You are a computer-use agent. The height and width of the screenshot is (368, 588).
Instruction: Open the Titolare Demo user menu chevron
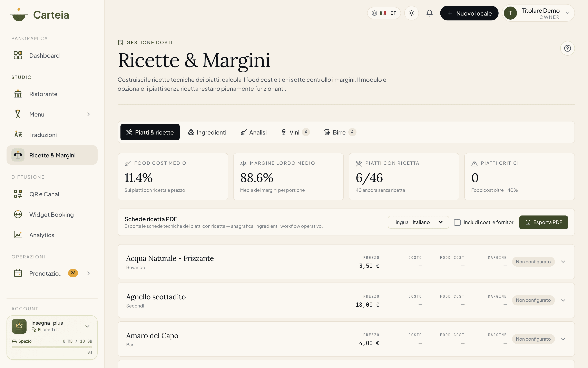pyautogui.click(x=568, y=13)
